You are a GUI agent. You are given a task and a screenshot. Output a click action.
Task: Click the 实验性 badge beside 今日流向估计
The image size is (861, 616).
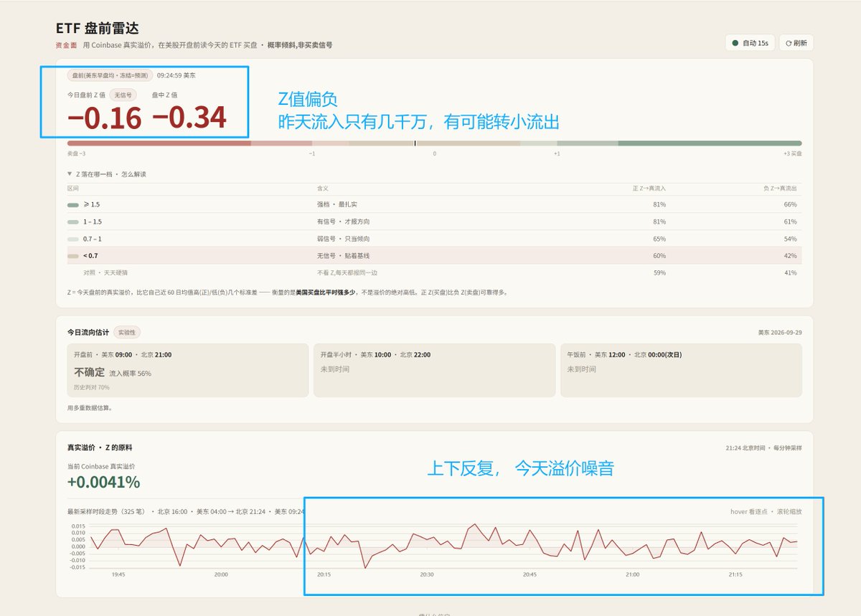128,333
